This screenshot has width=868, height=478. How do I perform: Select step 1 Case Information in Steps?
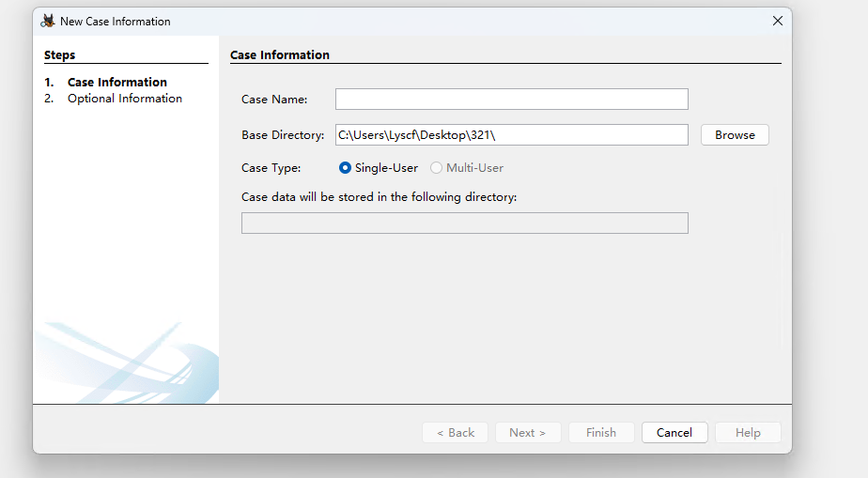point(116,83)
